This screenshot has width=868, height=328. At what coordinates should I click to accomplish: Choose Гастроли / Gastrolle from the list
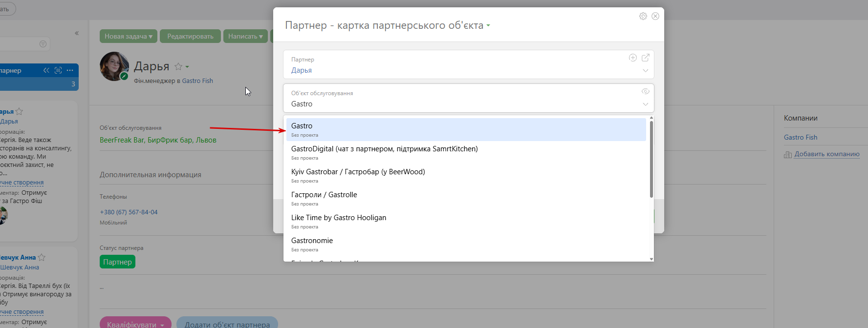466,198
